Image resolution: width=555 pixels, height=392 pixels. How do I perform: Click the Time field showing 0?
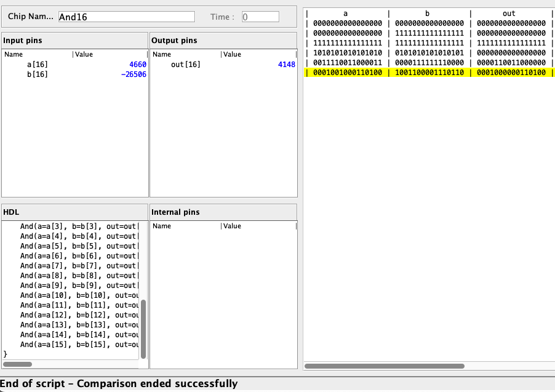click(x=260, y=17)
